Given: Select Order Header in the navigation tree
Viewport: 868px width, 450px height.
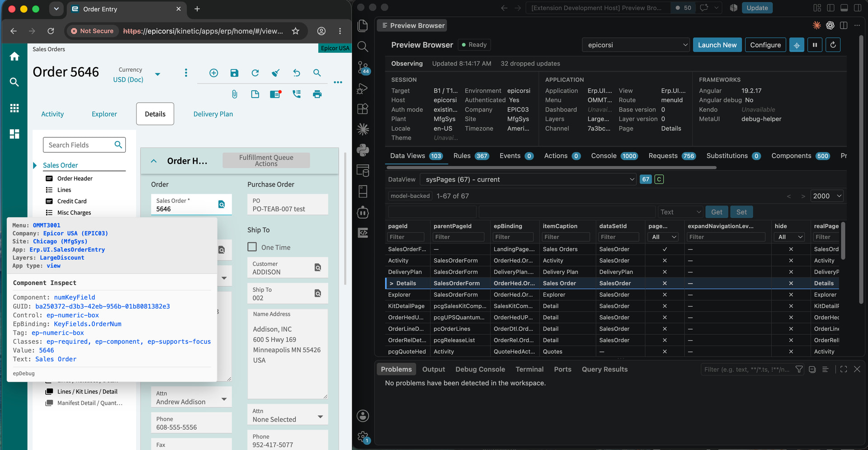Looking at the screenshot, I should coord(75,178).
